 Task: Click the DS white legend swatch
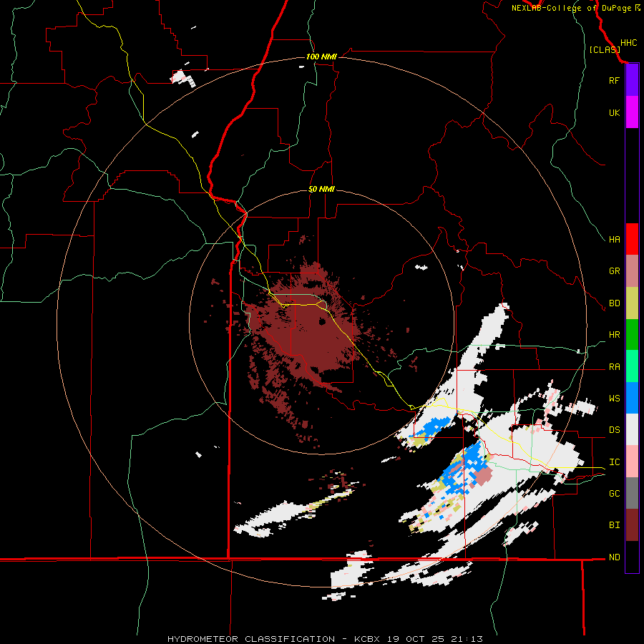point(632,429)
